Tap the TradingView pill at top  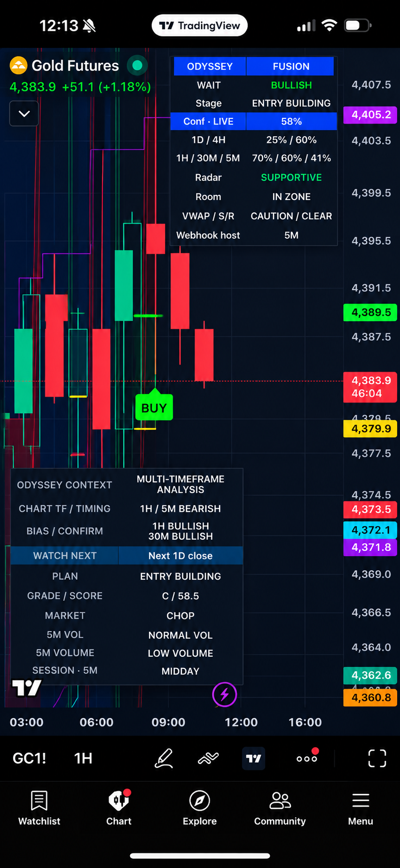pos(199,25)
